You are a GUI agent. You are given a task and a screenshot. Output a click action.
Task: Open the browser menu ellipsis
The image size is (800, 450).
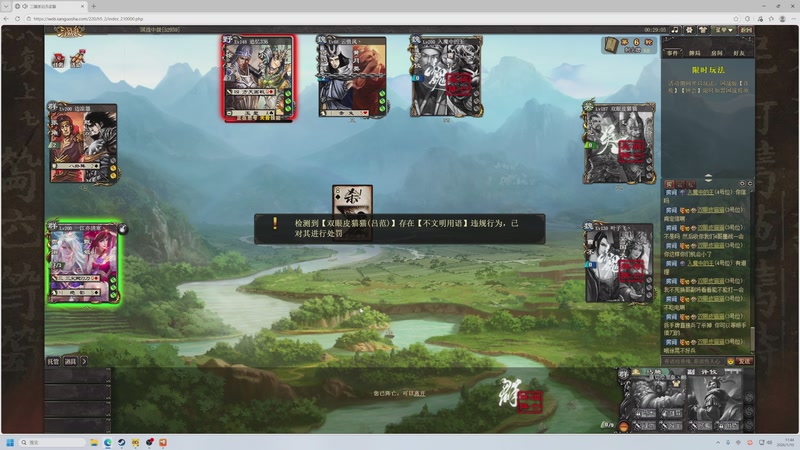tap(793, 19)
